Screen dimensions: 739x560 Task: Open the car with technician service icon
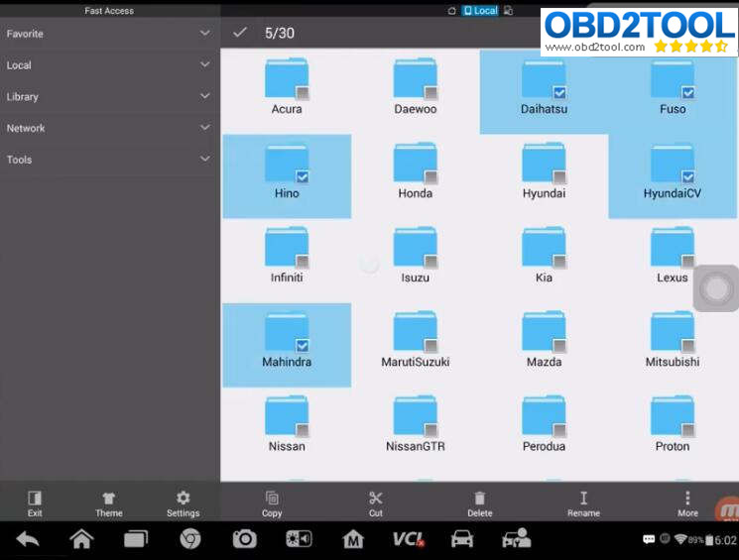click(x=517, y=539)
